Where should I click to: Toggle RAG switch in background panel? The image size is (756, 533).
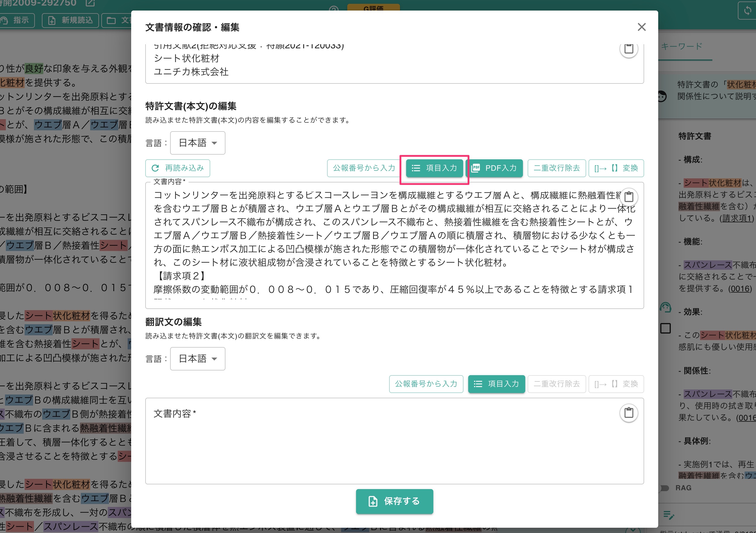664,488
